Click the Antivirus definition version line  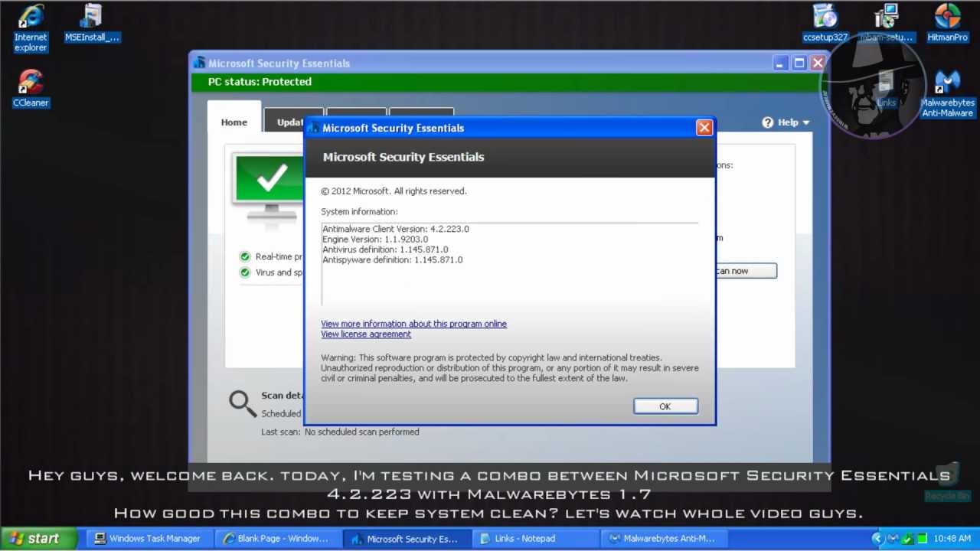click(385, 249)
